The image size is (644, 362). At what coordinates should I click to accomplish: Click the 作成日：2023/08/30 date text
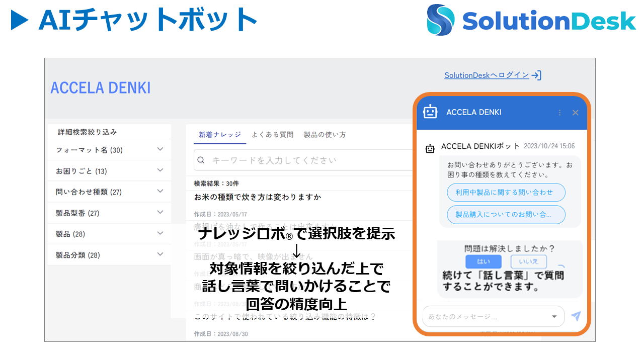click(221, 334)
